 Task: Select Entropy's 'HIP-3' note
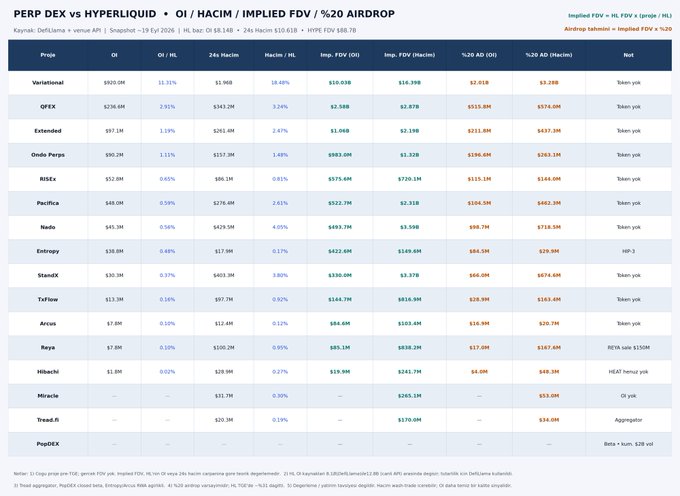click(628, 251)
